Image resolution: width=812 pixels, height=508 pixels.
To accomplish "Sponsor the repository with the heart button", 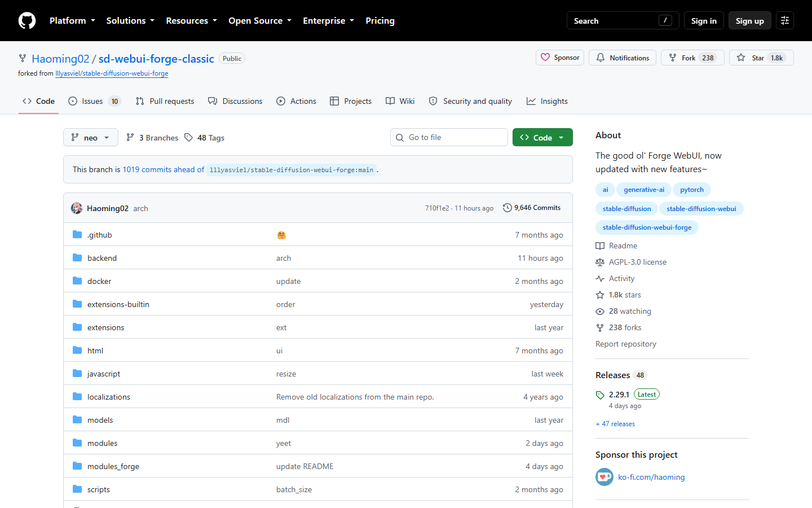I will 561,58.
